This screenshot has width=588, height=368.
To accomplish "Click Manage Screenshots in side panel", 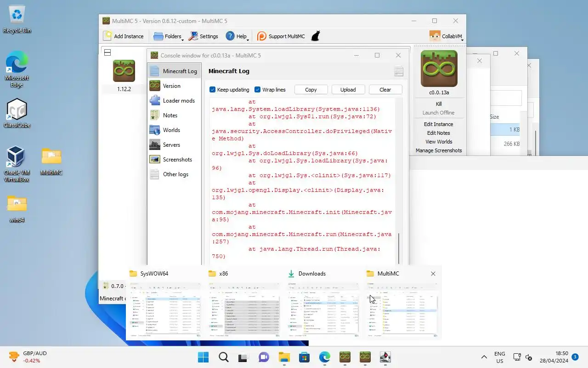I will (439, 150).
